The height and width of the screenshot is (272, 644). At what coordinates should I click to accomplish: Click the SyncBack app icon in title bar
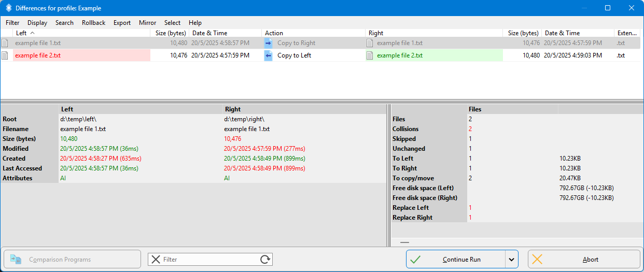[8, 8]
